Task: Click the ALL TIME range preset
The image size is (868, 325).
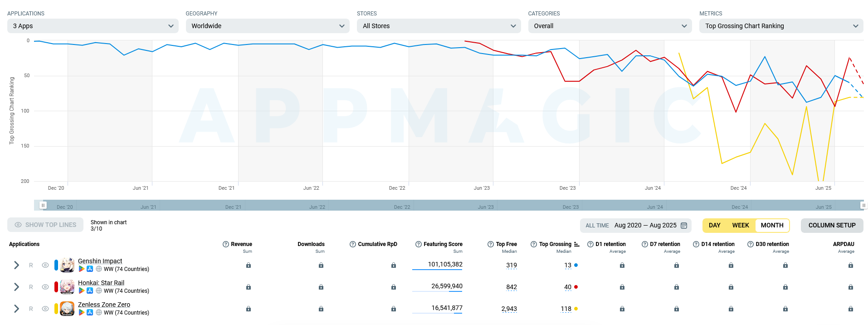Action: [x=597, y=226]
